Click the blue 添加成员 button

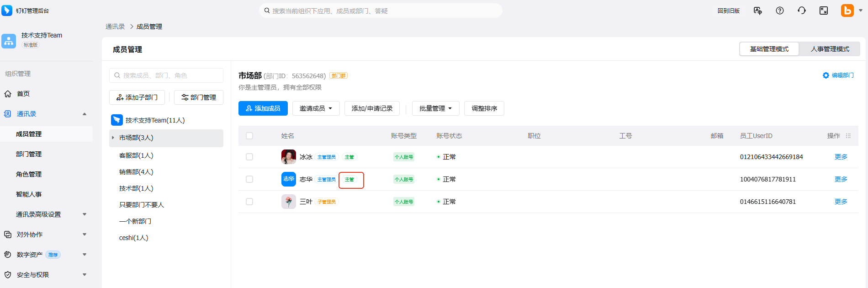click(x=263, y=108)
